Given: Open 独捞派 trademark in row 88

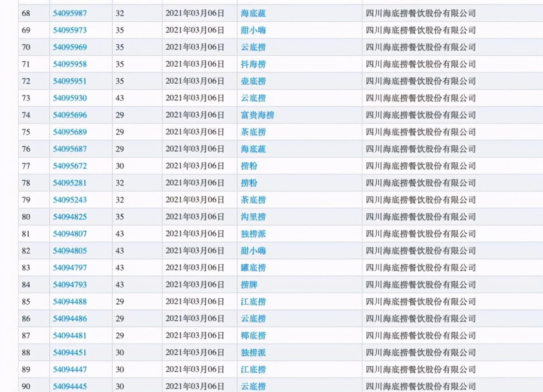Looking at the screenshot, I should point(253,353).
